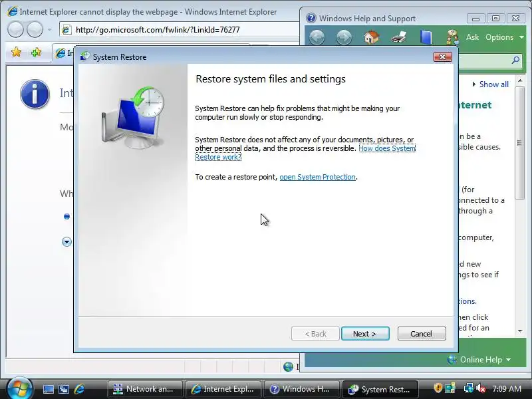
Task: Click the Help window scrollbar thumb
Action: [519, 142]
